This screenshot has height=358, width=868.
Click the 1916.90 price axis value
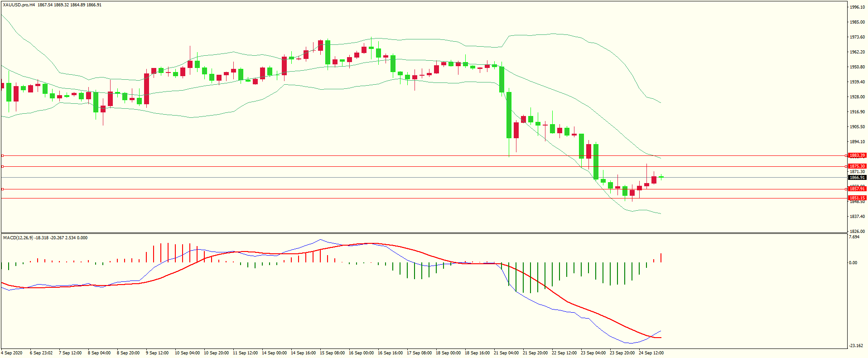[x=858, y=112]
